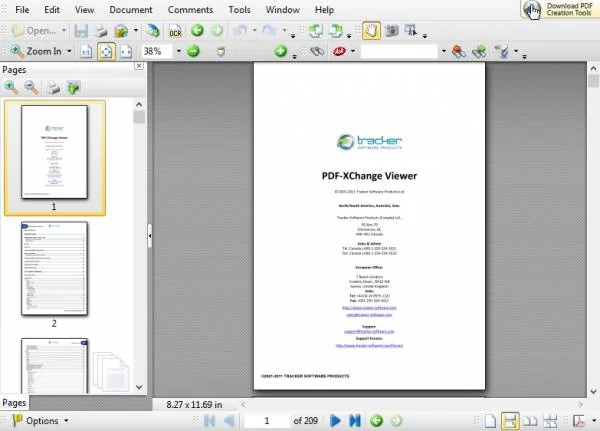The image size is (600, 431).
Task: Click the zoom slider handle
Action: click(221, 51)
